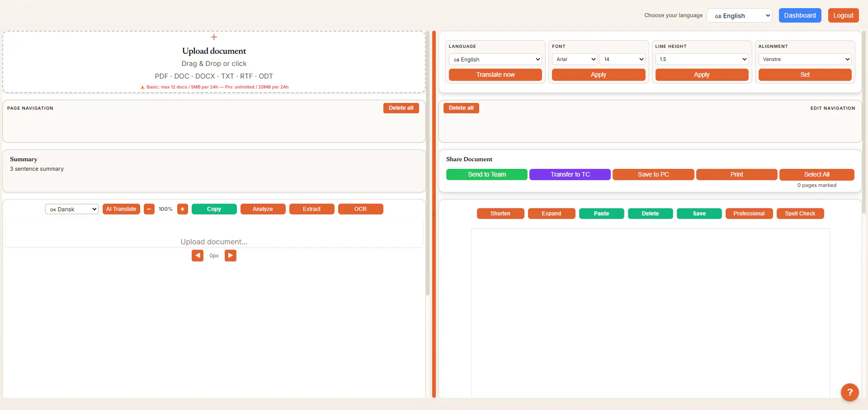Click the zoom out minus button
The image size is (868, 410).
[149, 209]
